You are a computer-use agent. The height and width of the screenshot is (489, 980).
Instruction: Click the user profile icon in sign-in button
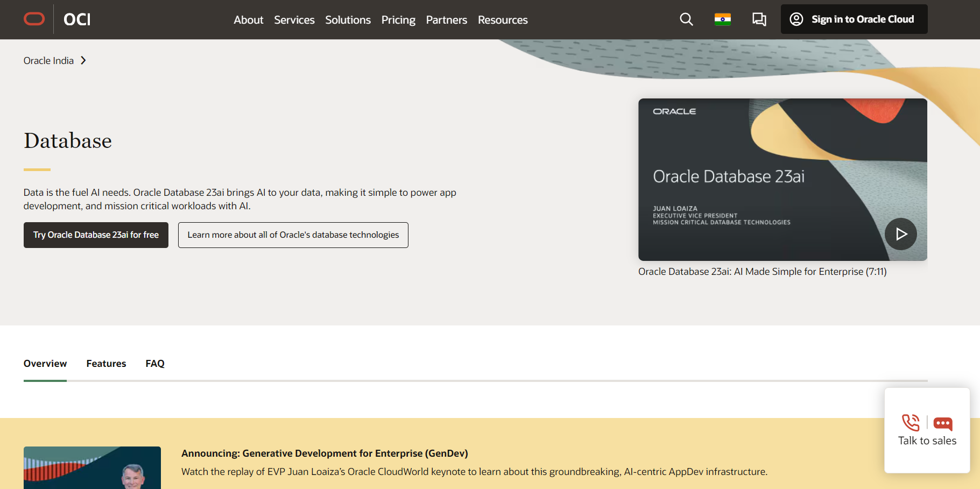pyautogui.click(x=796, y=19)
